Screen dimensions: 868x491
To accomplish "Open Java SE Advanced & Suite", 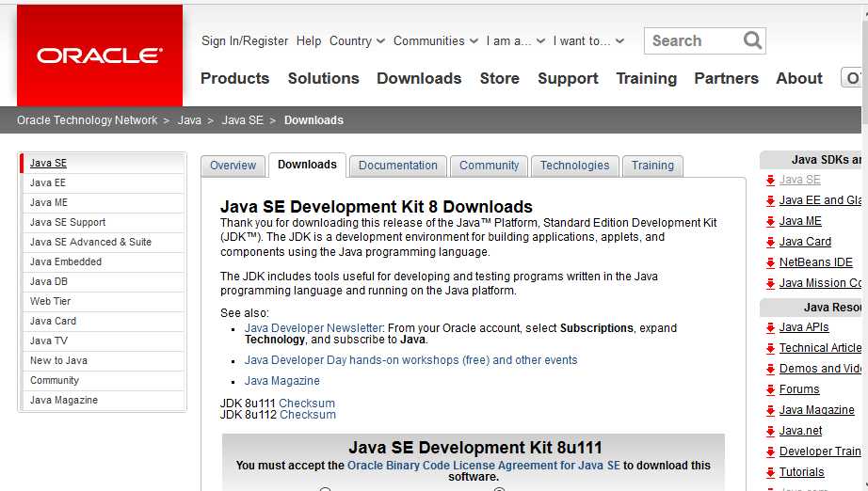I will 103,242.
